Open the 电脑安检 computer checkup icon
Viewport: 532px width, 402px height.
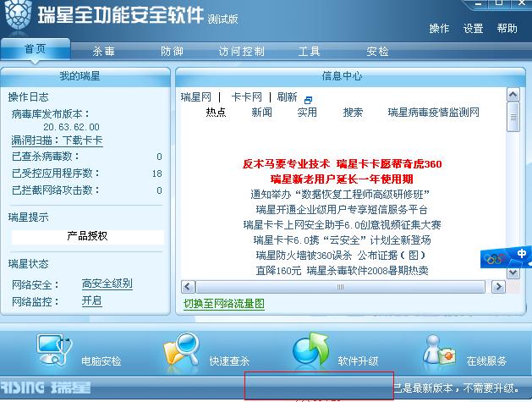point(54,350)
